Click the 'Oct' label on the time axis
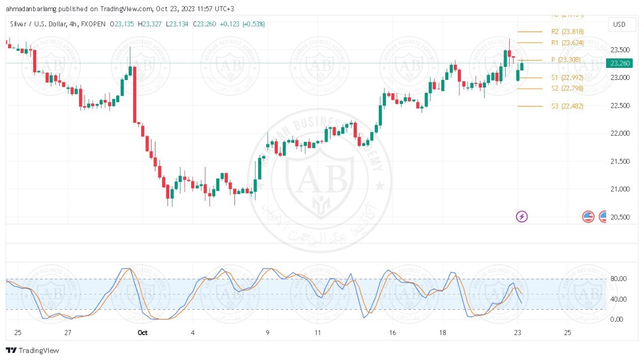Image resolution: width=644 pixels, height=360 pixels. coord(143,333)
